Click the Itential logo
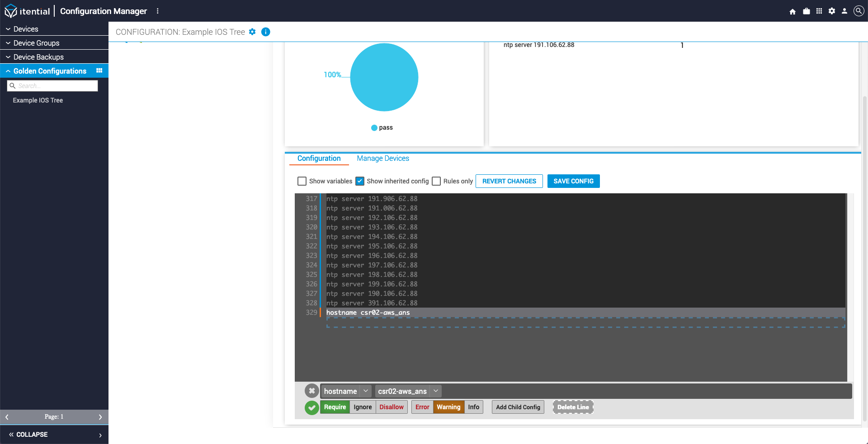This screenshot has width=868, height=444. (27, 11)
